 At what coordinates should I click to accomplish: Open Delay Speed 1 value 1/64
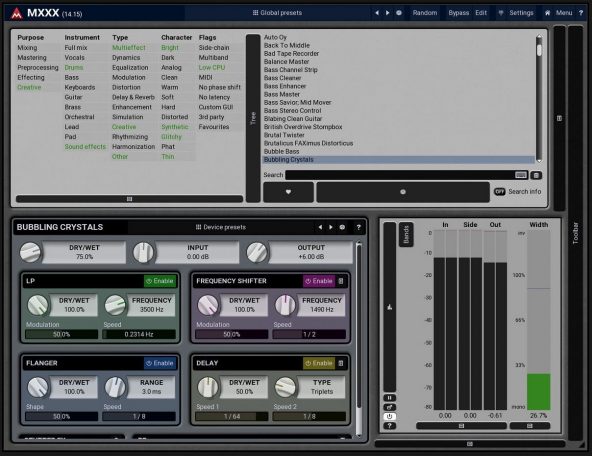[x=232, y=417]
